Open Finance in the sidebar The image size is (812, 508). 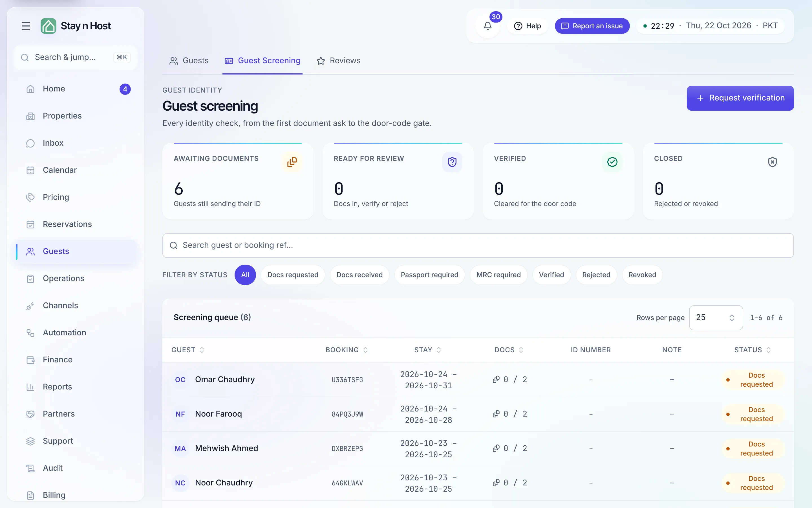tap(76, 360)
